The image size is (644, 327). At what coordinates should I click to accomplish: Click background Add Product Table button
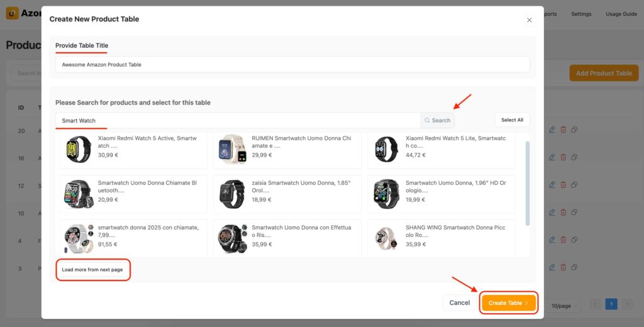tap(604, 73)
